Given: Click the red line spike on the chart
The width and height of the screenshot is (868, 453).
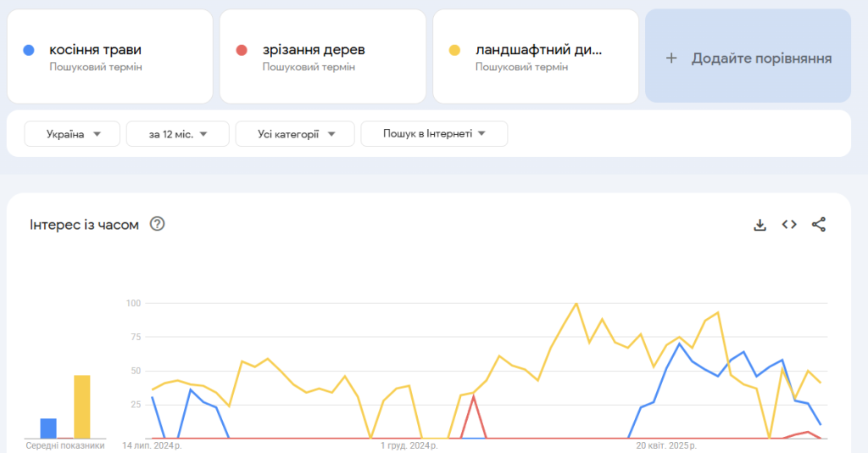Looking at the screenshot, I should tap(474, 397).
